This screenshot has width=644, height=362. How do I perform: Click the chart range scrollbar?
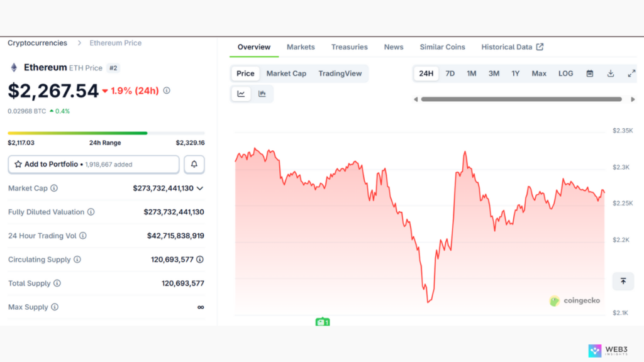(x=521, y=99)
